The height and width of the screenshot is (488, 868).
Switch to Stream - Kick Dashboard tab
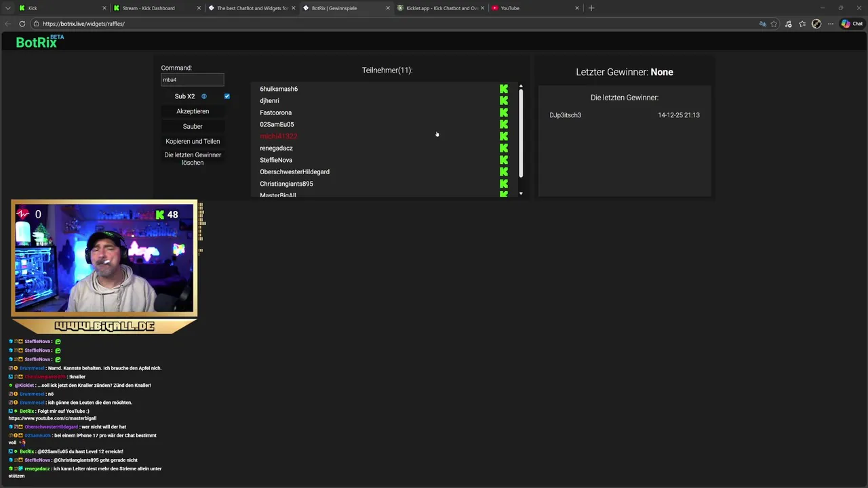(x=157, y=8)
